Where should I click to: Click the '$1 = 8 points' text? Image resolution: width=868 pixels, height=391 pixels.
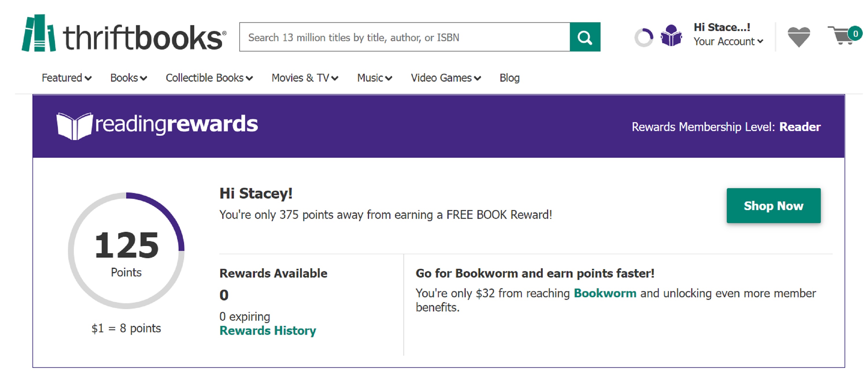pos(126,328)
